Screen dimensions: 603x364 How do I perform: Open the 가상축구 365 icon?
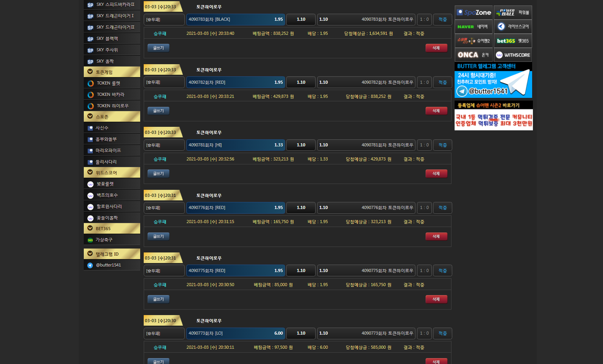point(90,240)
